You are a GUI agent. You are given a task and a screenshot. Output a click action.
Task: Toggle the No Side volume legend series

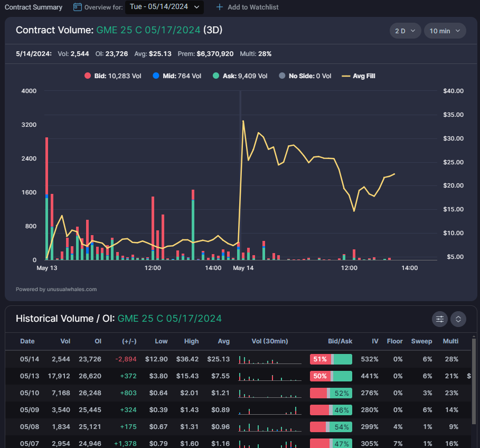[x=305, y=76]
